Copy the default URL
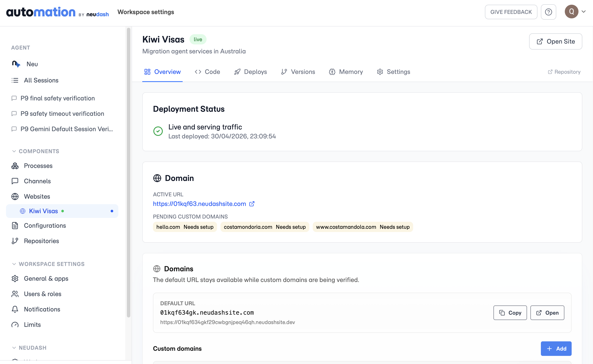 (510, 313)
